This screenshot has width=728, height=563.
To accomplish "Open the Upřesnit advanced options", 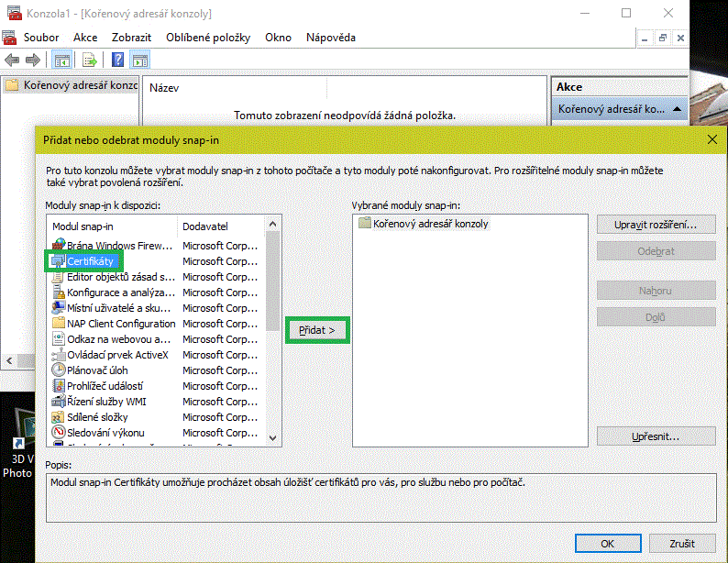I will tap(656, 436).
